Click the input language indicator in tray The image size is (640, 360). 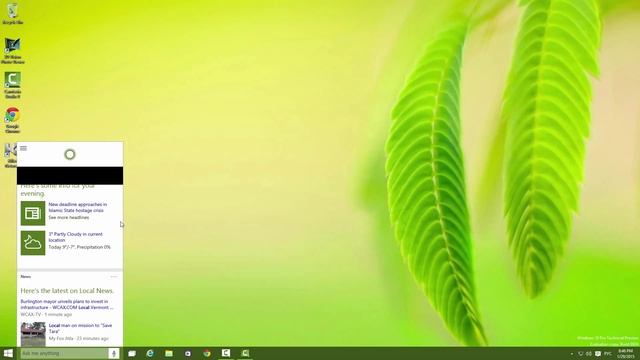(608, 354)
